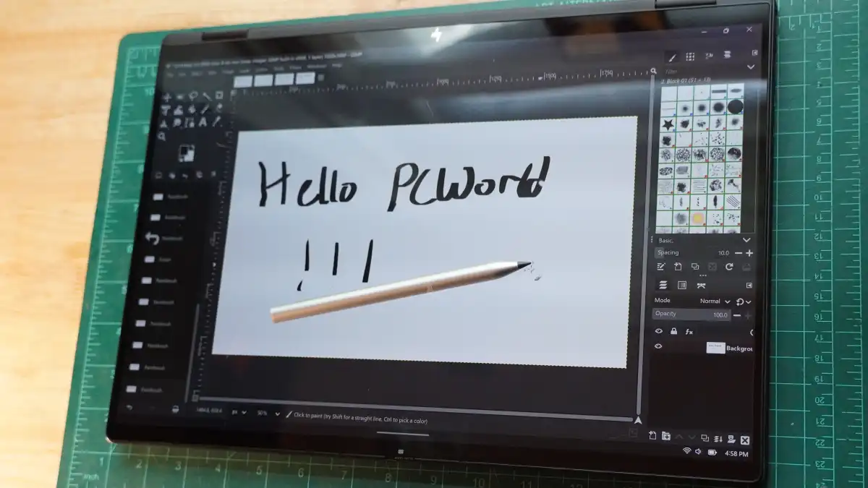Select the Text tool
868x488 pixels.
tap(203, 122)
